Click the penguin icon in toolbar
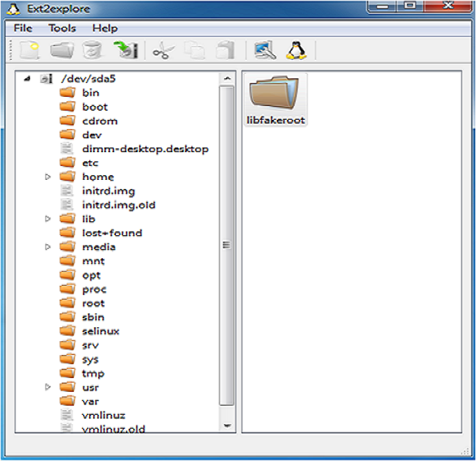 click(296, 50)
